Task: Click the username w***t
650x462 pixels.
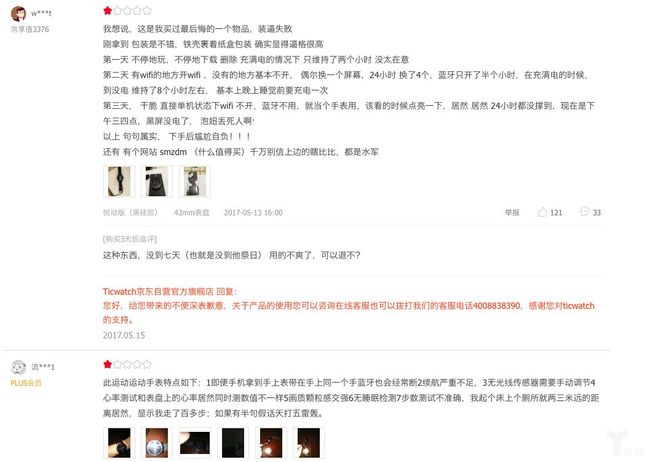Action: [x=41, y=13]
